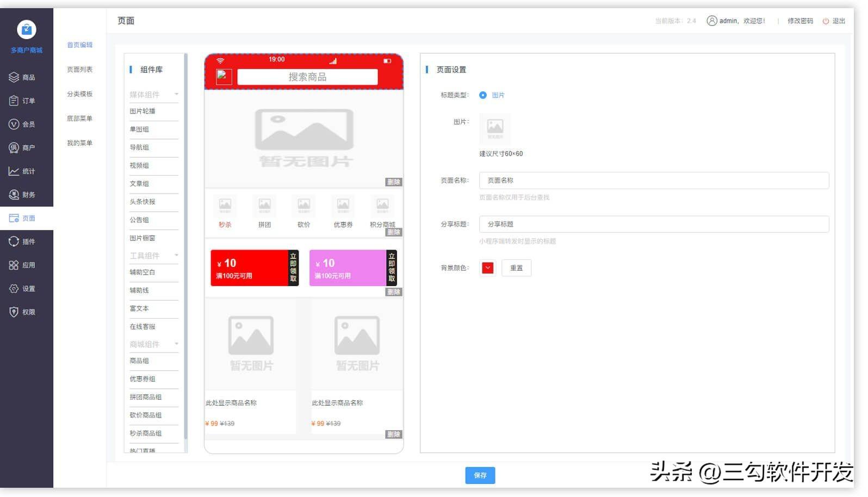Collapse the 工具组件 component group

pos(176,256)
